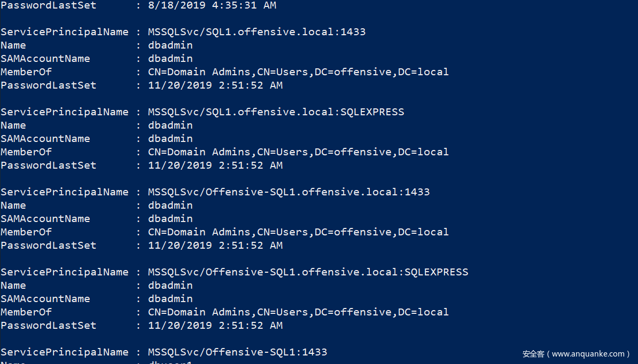Screen dimensions: 638x364
Task: Click dbadmin directly under MSSQLSvc/SQL1.offensive.local:1433
Action: 170,45
